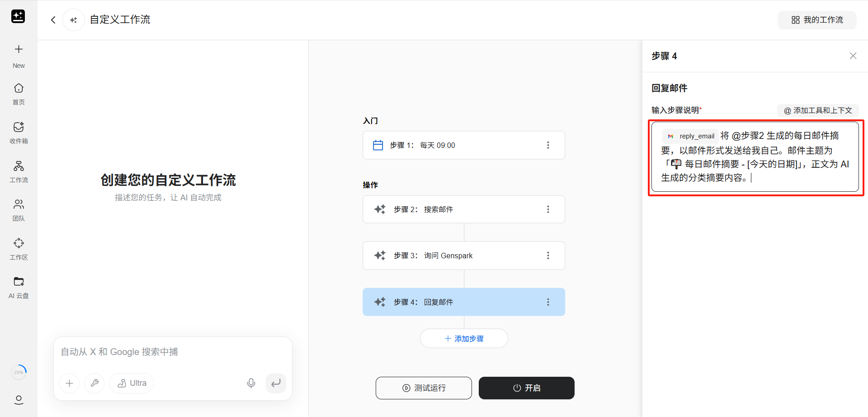868x417 pixels.
Task: Click the New plus icon in sidebar
Action: (19, 49)
